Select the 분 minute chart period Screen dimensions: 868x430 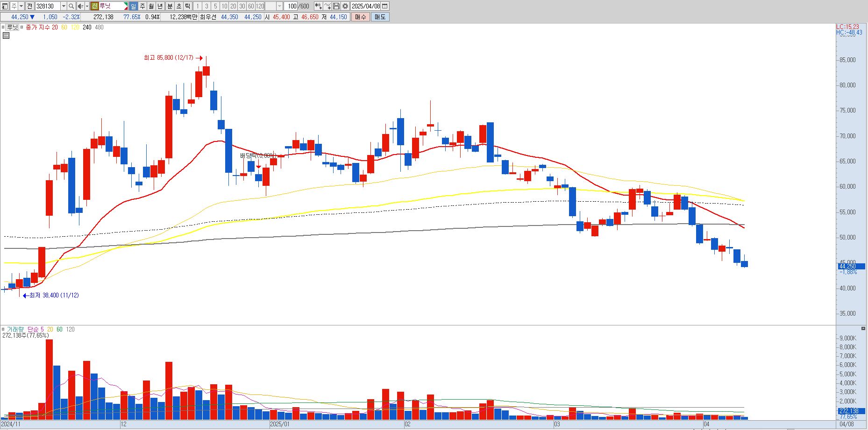170,6
